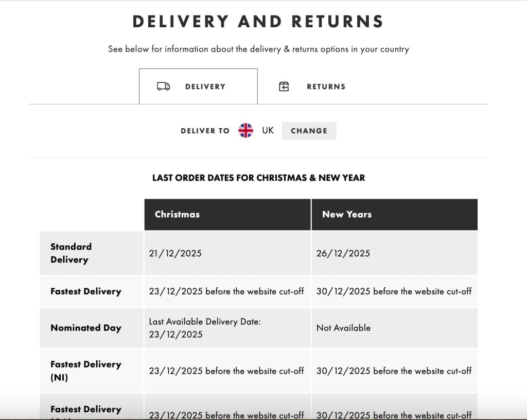
Task: Select the Delivery tab label
Action: [x=205, y=86]
